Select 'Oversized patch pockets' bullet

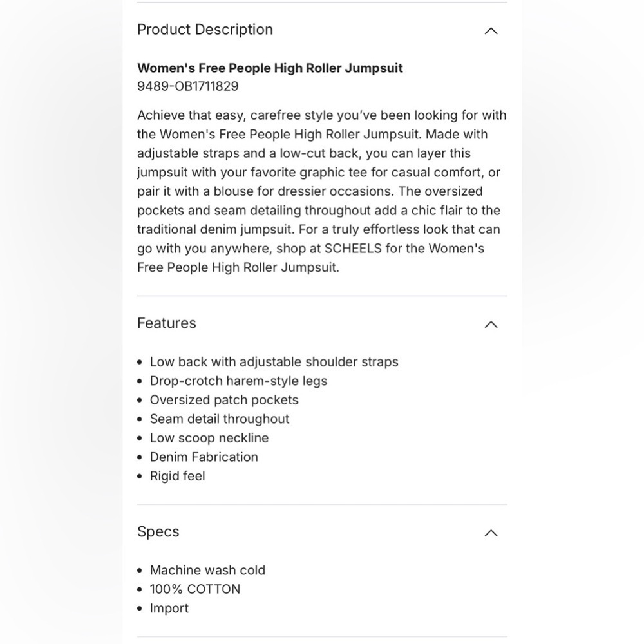pyautogui.click(x=224, y=400)
